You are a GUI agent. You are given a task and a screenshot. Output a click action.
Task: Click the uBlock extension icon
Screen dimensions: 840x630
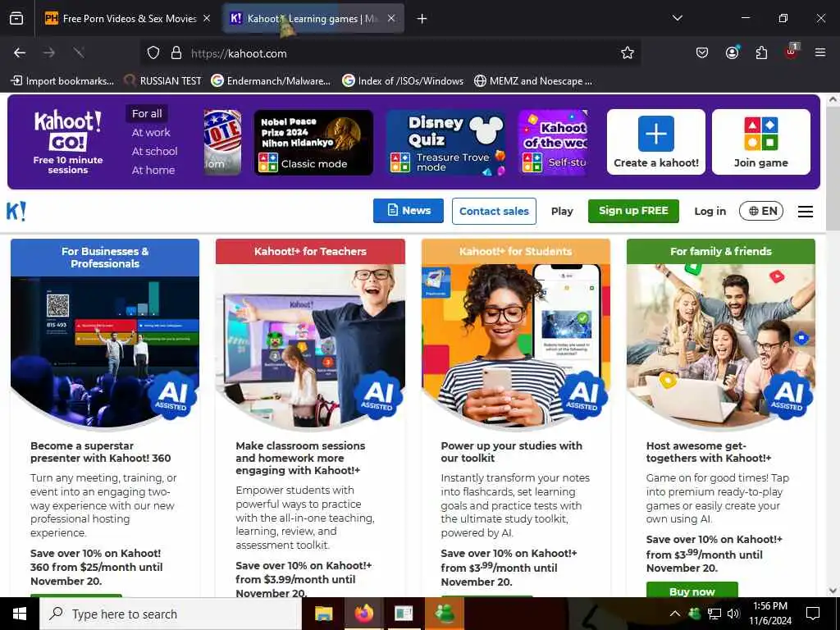(792, 52)
